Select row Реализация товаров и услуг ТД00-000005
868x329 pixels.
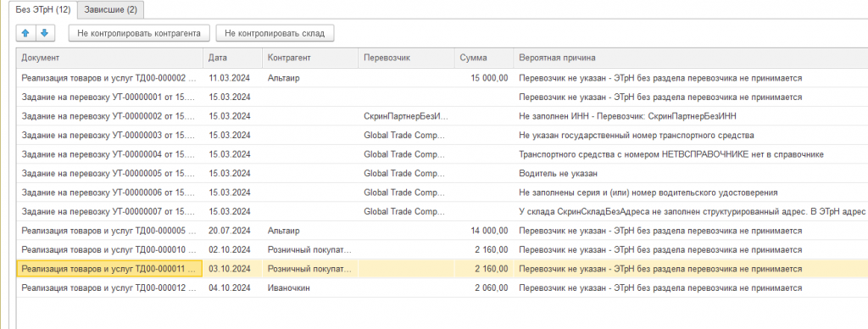click(x=442, y=231)
